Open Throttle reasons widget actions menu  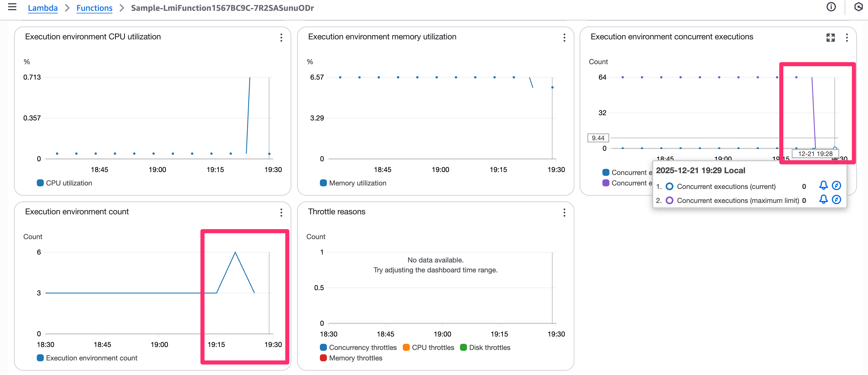(x=564, y=212)
